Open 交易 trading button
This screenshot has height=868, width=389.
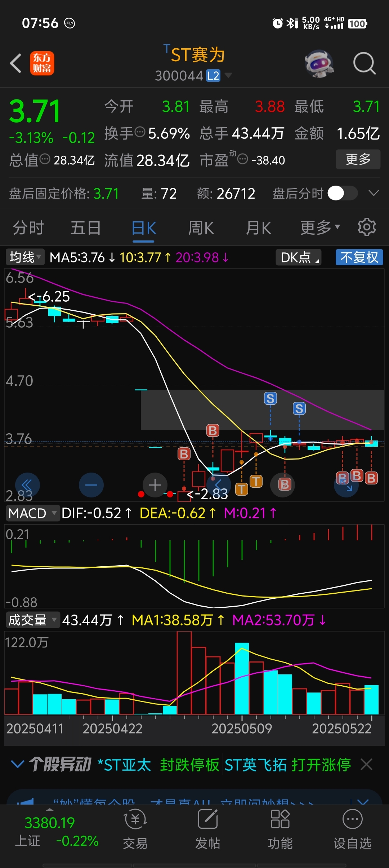click(135, 829)
